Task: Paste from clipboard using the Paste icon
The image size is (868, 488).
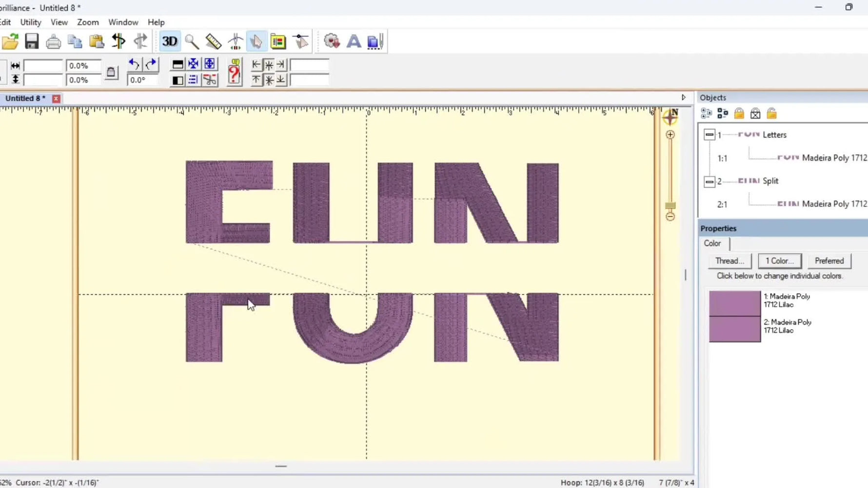Action: tap(97, 42)
